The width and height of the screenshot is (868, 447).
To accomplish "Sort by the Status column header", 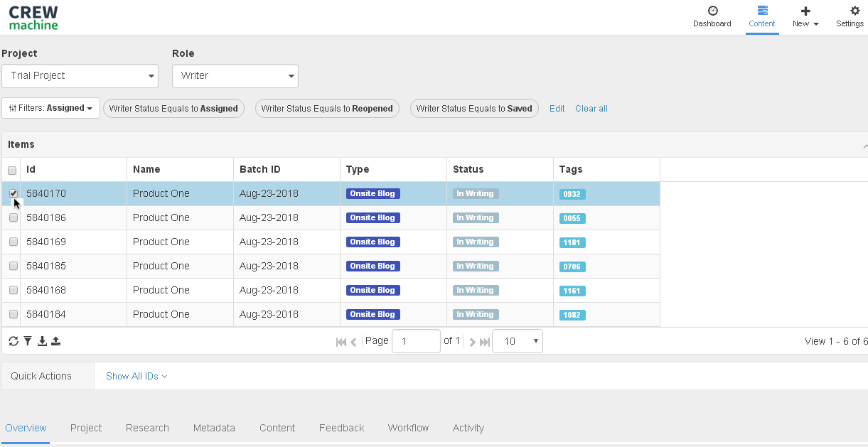I will [x=500, y=169].
